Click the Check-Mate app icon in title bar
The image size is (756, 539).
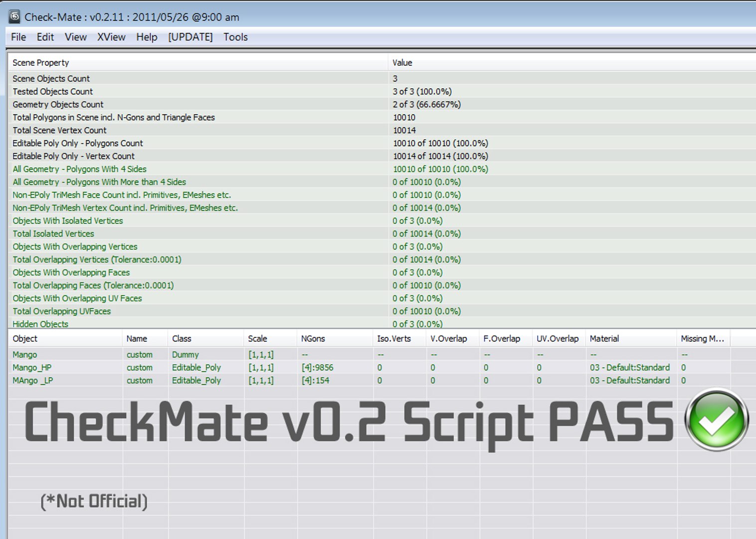click(15, 16)
